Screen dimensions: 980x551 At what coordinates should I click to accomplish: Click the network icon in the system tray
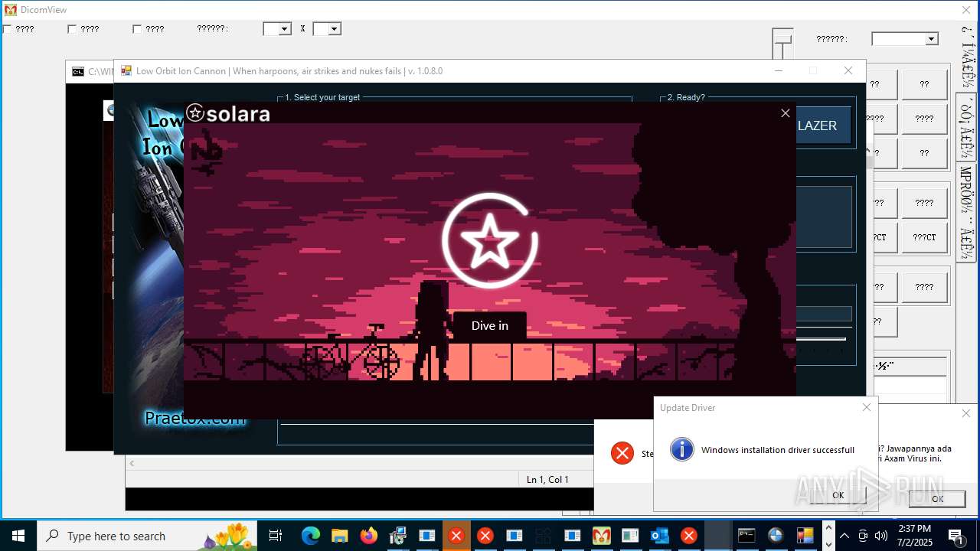tap(863, 536)
